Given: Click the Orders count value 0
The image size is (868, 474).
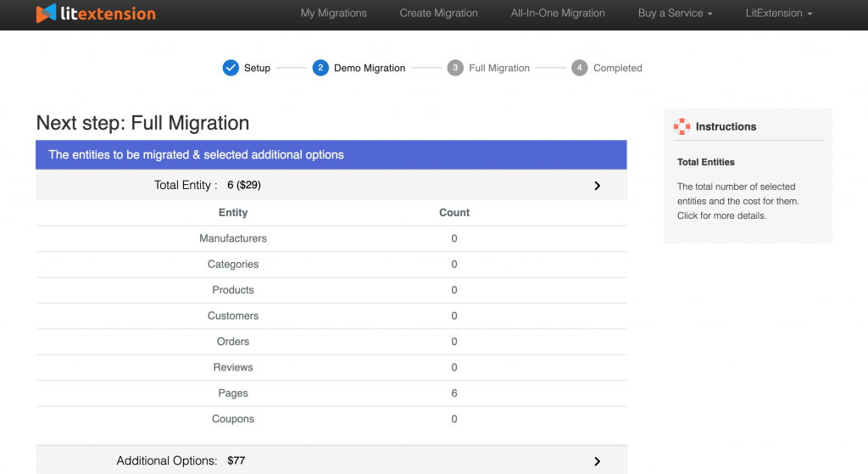Looking at the screenshot, I should 454,342.
